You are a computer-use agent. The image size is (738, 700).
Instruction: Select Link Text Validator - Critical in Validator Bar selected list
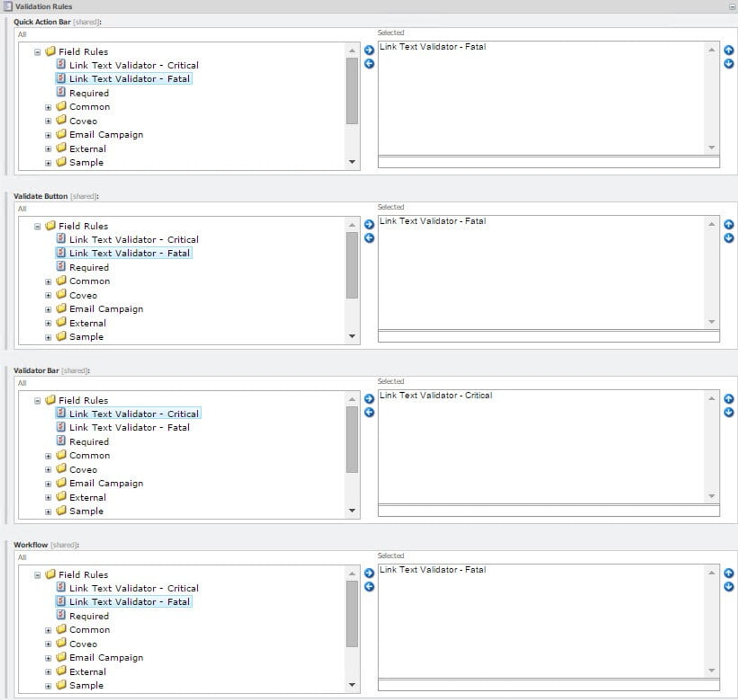point(436,395)
